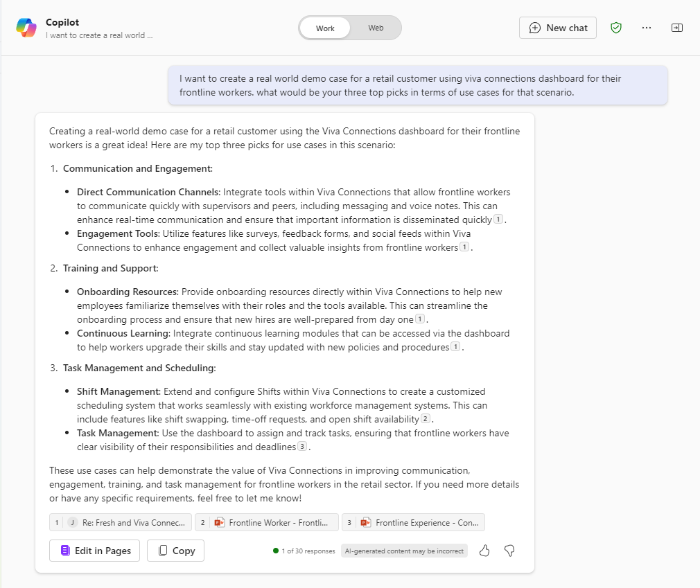Open the green shield protection icon
The height and width of the screenshot is (588, 700).
[616, 28]
